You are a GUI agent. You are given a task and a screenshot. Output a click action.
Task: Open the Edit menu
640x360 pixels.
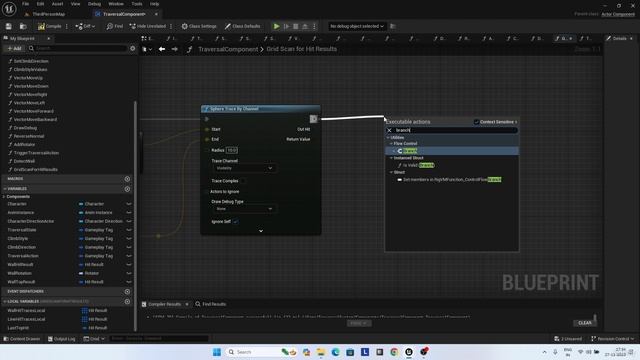point(40,4)
